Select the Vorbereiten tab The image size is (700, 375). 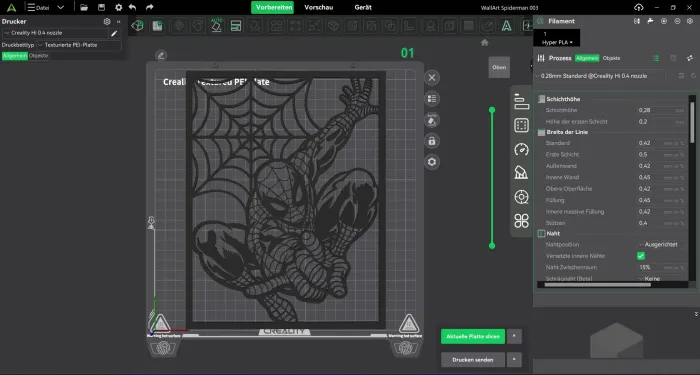click(x=272, y=7)
